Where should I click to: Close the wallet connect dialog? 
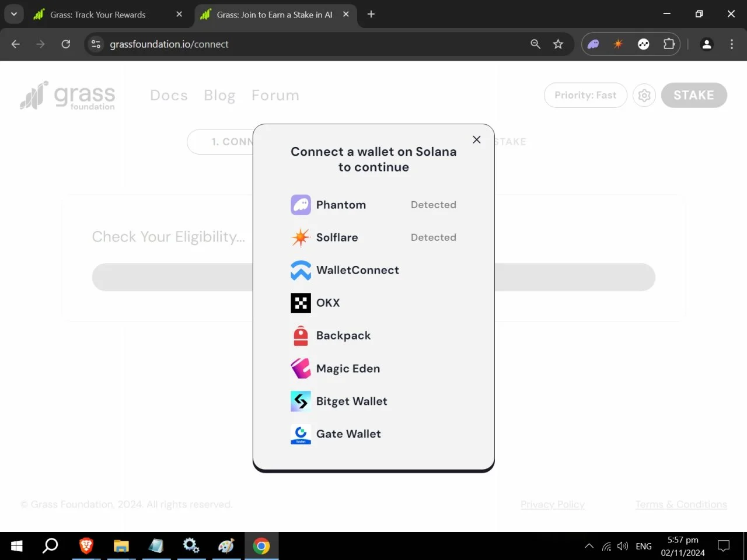(477, 139)
